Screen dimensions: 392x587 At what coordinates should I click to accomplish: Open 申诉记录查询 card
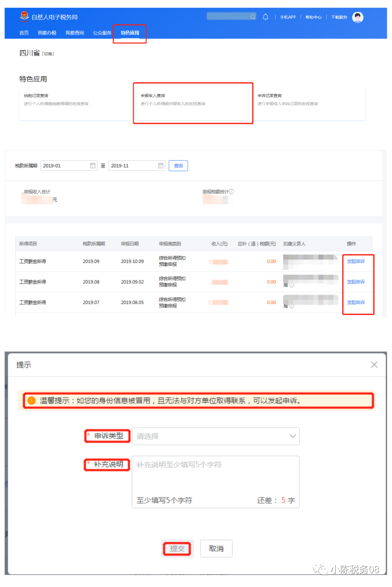(x=309, y=104)
